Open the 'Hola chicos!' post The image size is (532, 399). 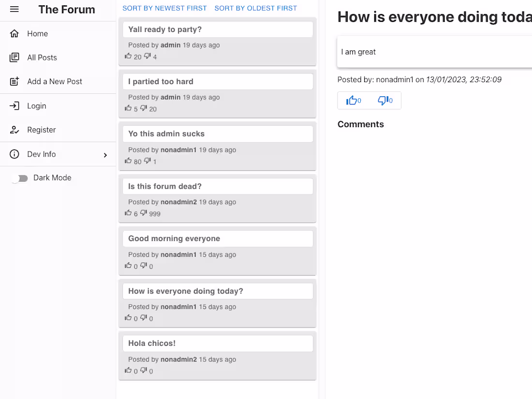(x=218, y=343)
